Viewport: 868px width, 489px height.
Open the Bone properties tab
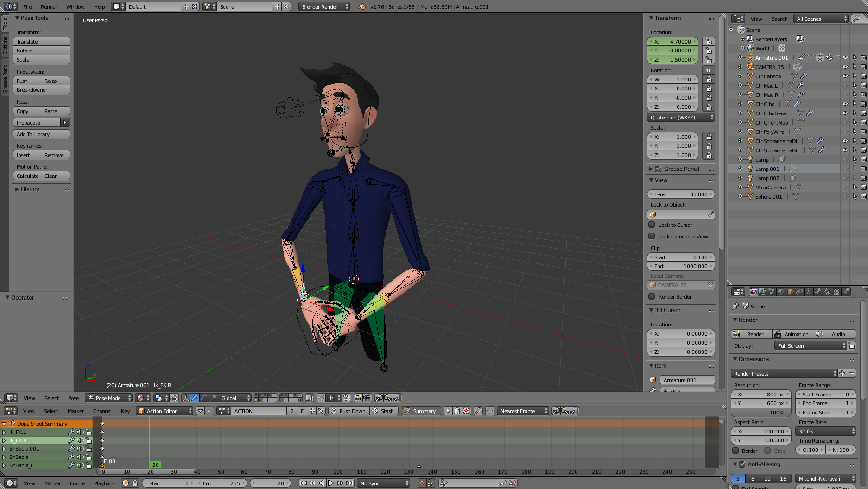(818, 292)
